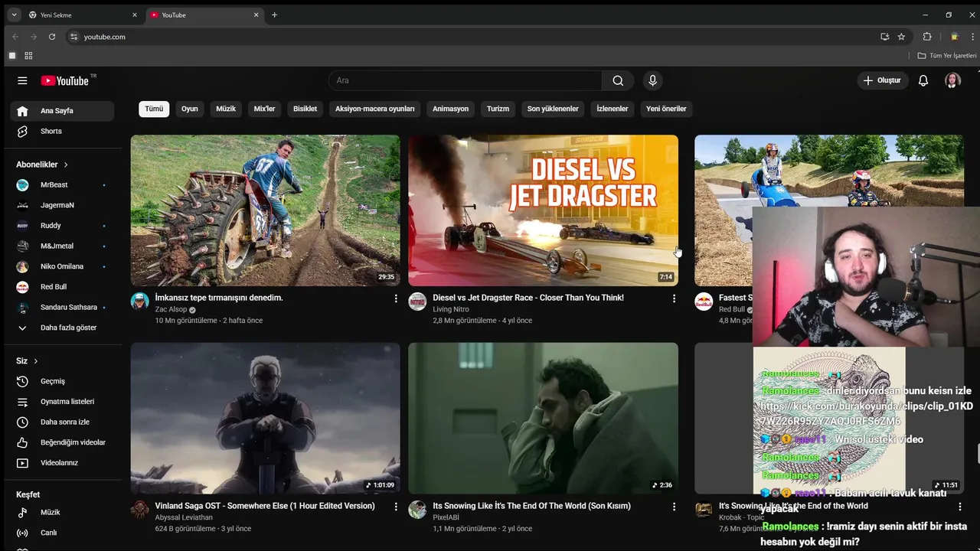Open Tüm Yer İşaretleri bookmarks folder
This screenshot has height=551, width=980.
(x=947, y=56)
